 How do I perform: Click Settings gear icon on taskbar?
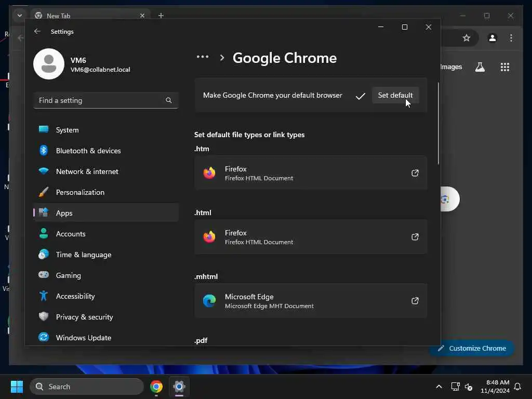pyautogui.click(x=179, y=387)
